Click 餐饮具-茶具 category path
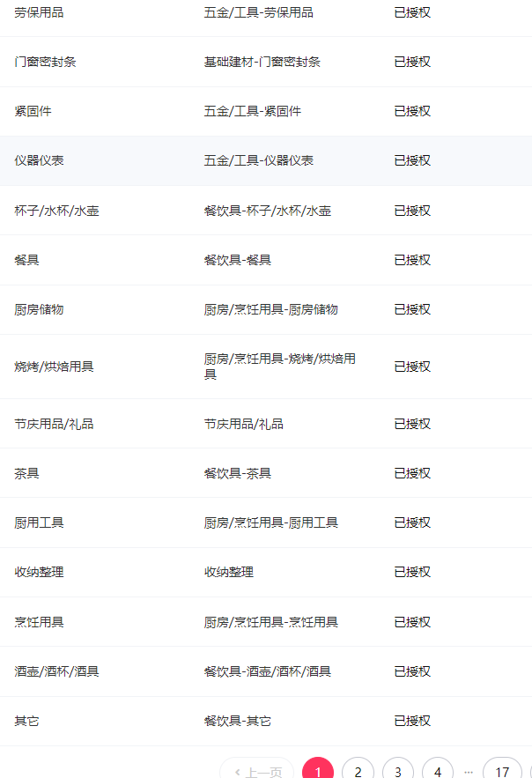The height and width of the screenshot is (778, 532). [238, 473]
